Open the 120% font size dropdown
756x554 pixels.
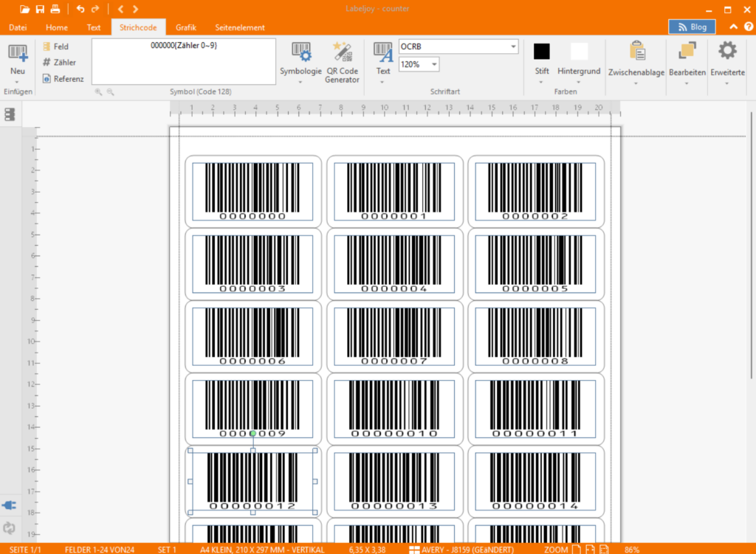tap(432, 64)
